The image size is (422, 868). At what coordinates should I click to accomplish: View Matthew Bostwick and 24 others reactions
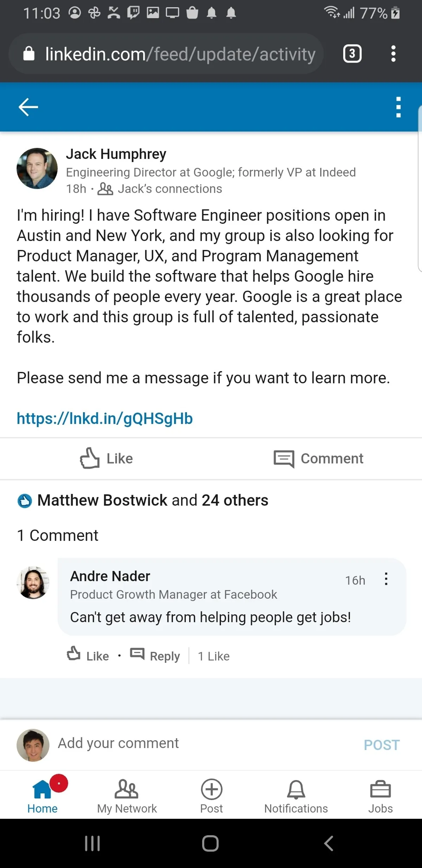tap(153, 500)
